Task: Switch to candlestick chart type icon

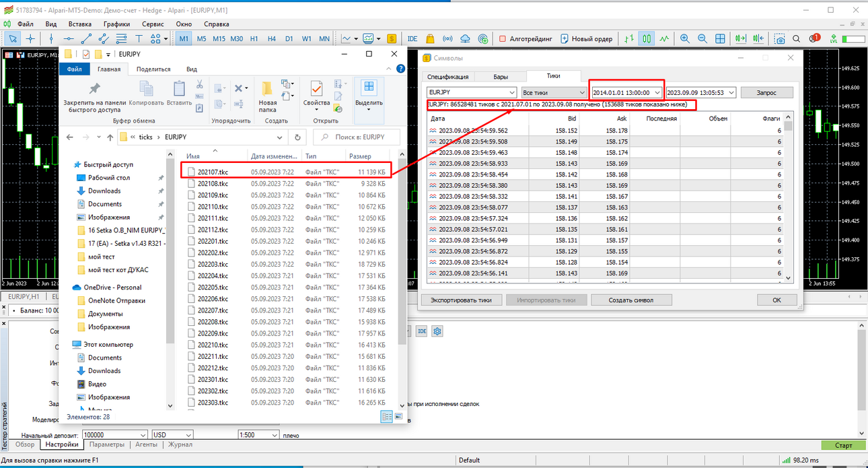Action: 646,38
